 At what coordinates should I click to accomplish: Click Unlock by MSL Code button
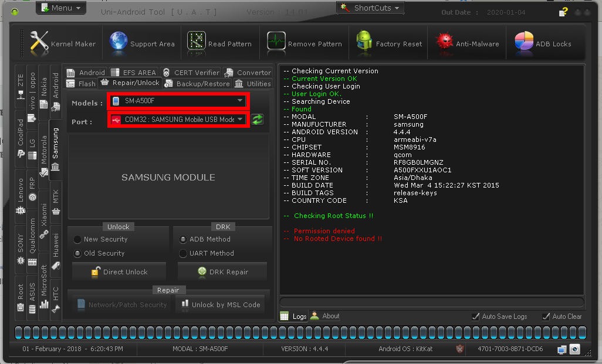coord(221,305)
